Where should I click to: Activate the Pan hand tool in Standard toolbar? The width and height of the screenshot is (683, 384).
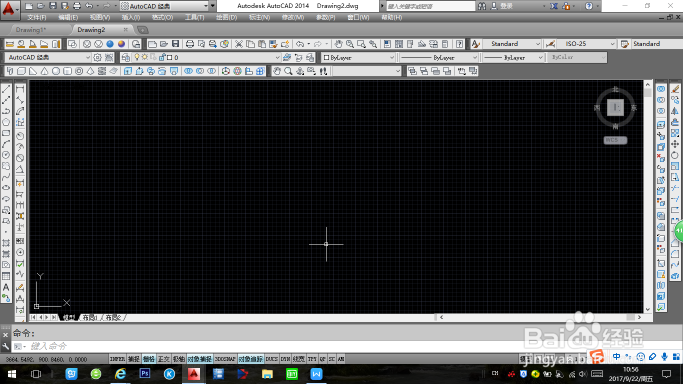pos(338,44)
